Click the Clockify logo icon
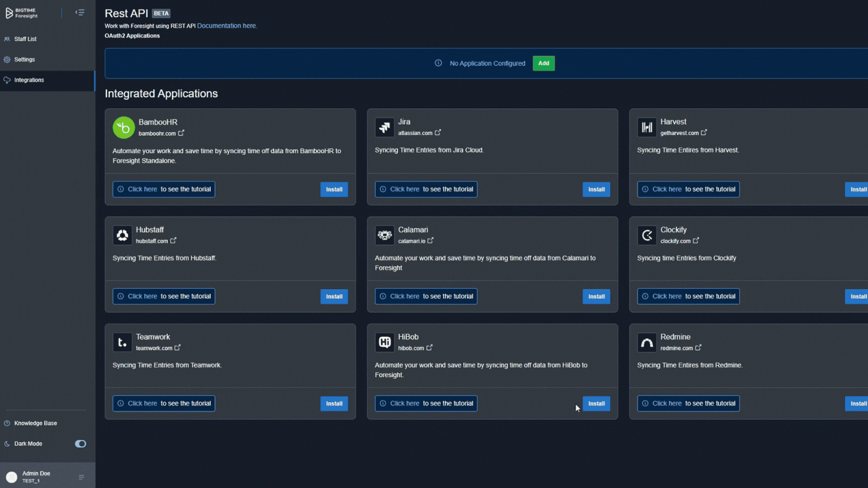This screenshot has height=488, width=868. click(x=647, y=236)
